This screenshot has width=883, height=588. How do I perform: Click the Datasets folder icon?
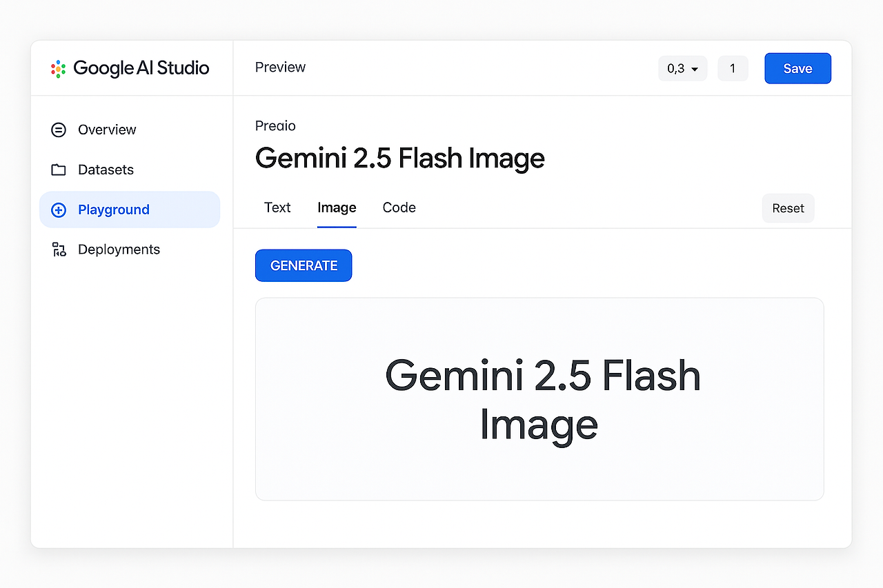59,170
